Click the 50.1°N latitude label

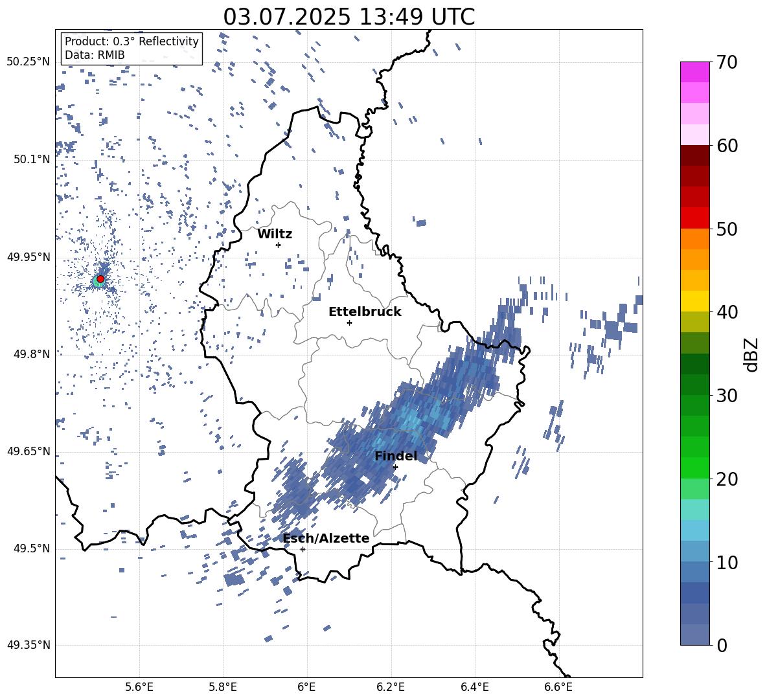point(32,159)
